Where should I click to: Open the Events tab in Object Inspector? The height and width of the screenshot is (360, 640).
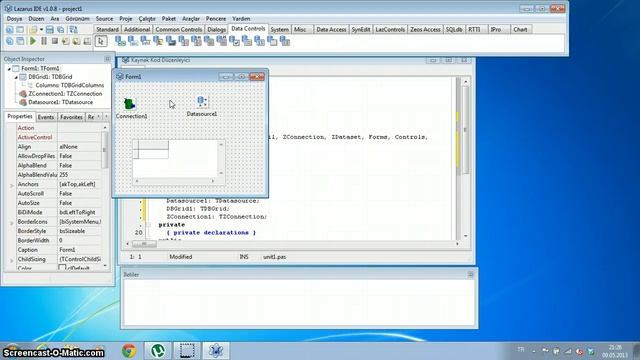tap(46, 117)
